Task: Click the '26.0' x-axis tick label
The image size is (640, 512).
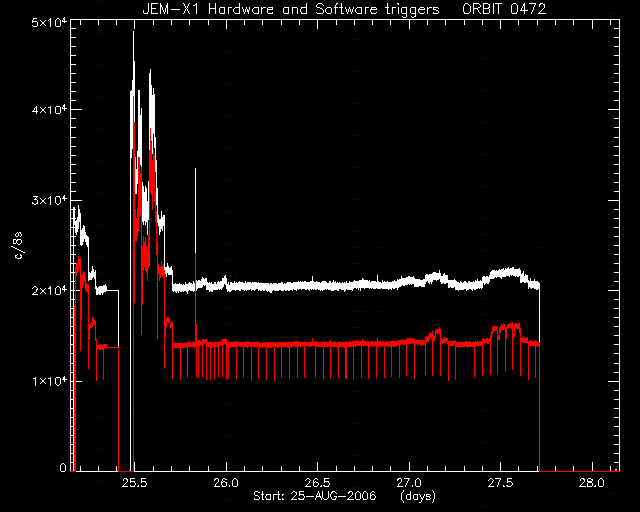Action: (226, 483)
